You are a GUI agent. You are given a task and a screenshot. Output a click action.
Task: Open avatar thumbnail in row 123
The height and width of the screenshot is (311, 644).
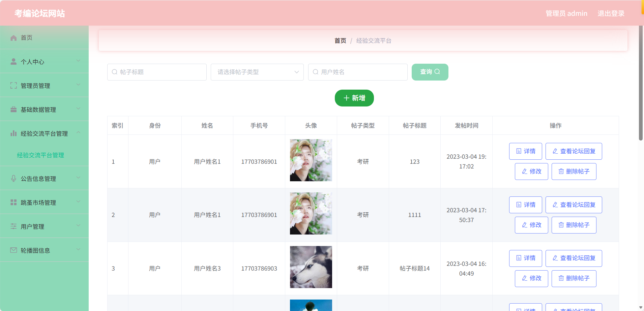(311, 160)
